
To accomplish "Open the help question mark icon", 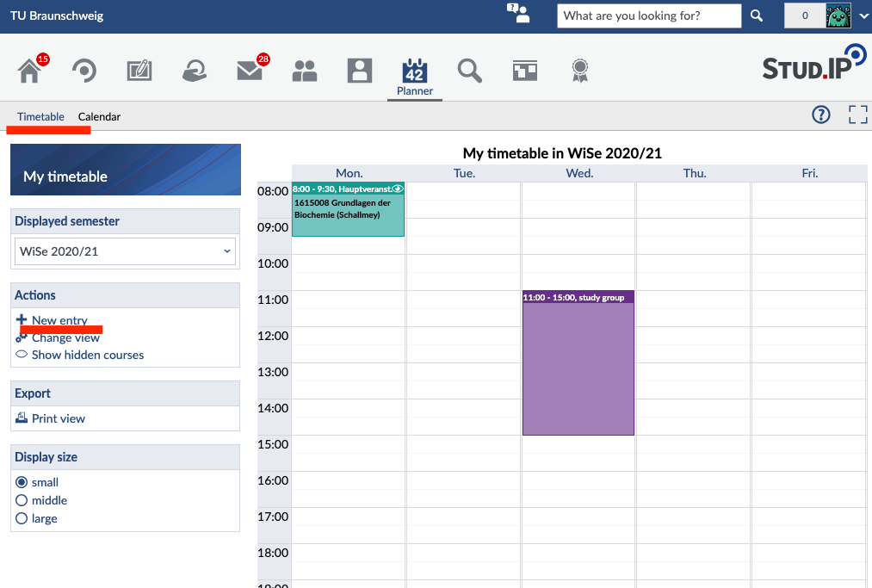I will (821, 115).
